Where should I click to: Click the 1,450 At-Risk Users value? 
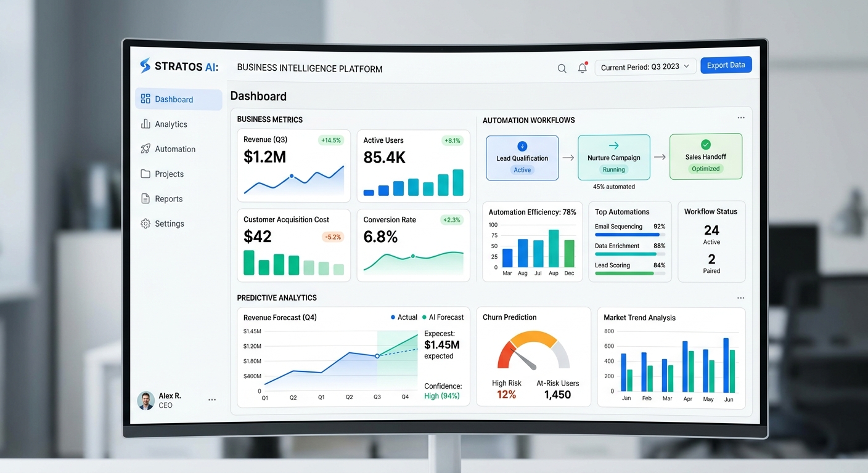[557, 395]
